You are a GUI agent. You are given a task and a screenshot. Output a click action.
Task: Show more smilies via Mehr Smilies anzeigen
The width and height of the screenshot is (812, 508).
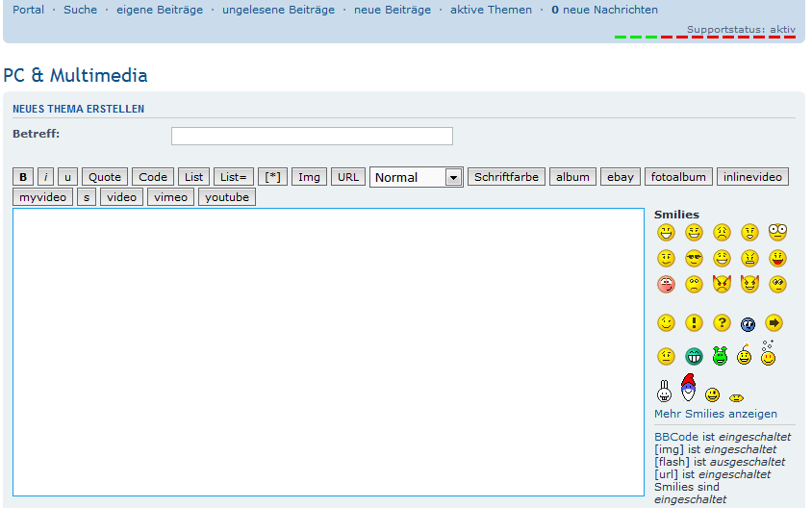(716, 414)
